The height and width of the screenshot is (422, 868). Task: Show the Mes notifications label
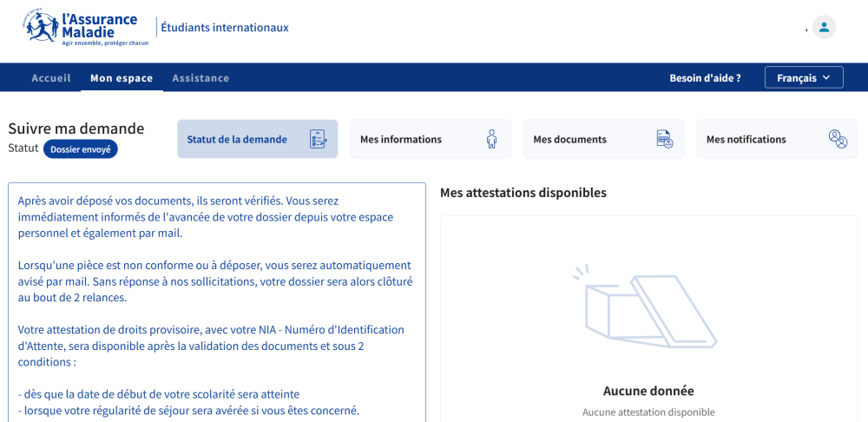coord(746,139)
